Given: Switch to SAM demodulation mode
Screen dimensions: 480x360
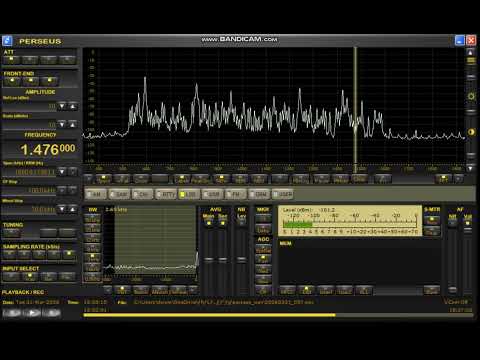Looking at the screenshot, I should pos(119,194).
